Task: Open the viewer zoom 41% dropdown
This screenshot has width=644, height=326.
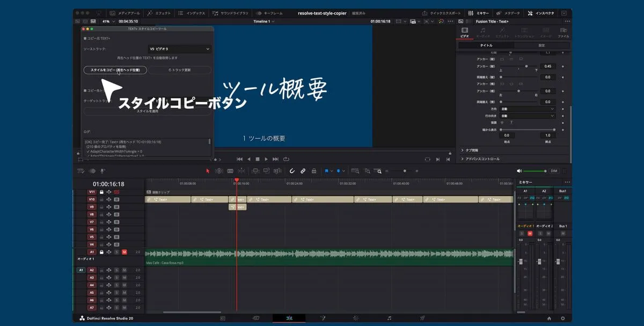Action: (107, 21)
